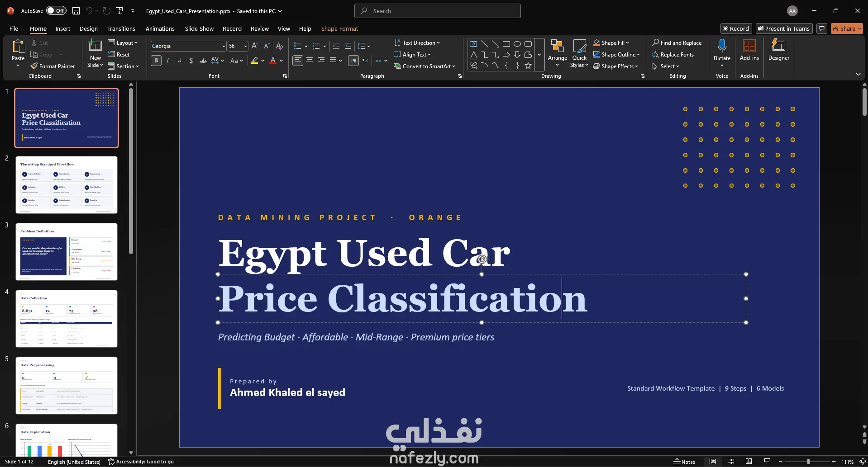868x467 pixels.
Task: Click Increase List Level indent icon
Action: (348, 46)
